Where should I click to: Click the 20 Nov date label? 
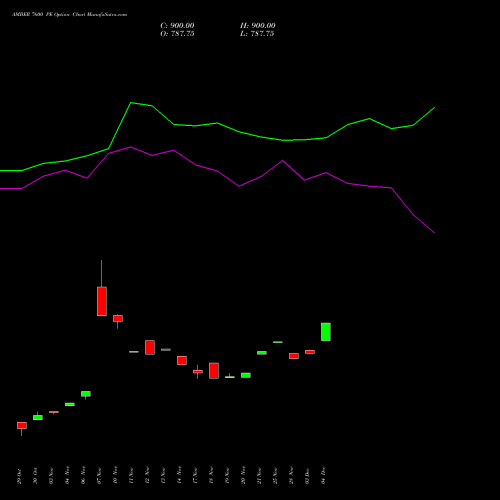(243, 475)
